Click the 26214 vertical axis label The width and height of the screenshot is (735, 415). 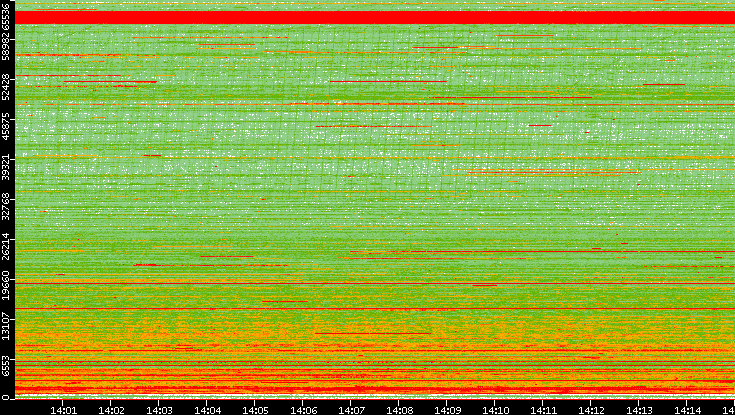click(5, 246)
